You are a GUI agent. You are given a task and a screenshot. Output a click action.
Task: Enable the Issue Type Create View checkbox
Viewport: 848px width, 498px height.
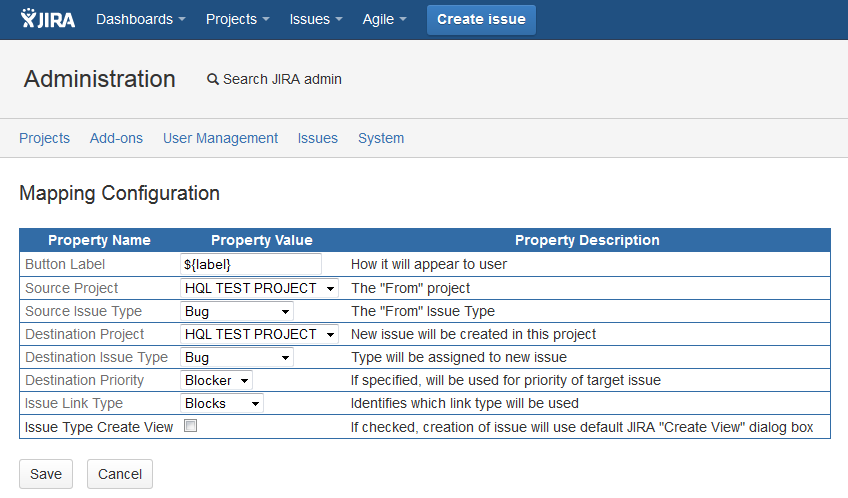190,426
